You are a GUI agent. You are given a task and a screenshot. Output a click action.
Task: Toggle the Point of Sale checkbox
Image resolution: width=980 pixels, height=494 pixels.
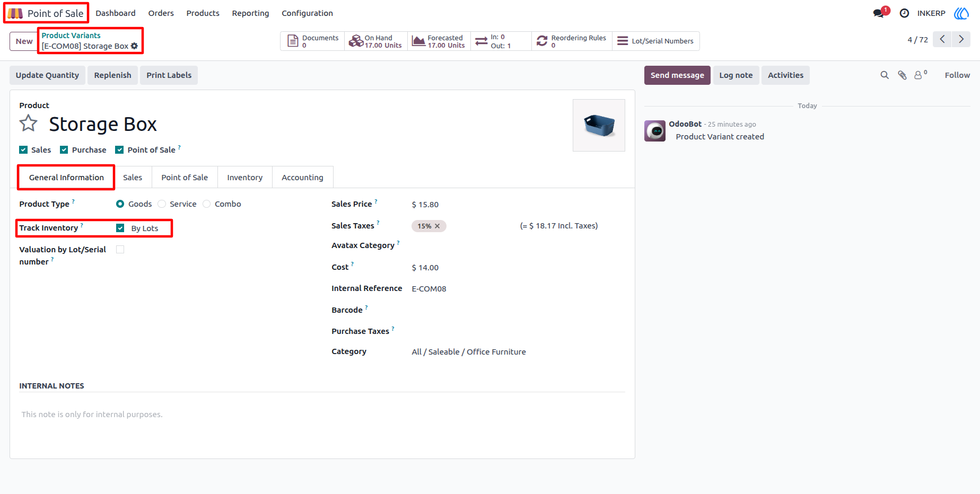[120, 150]
